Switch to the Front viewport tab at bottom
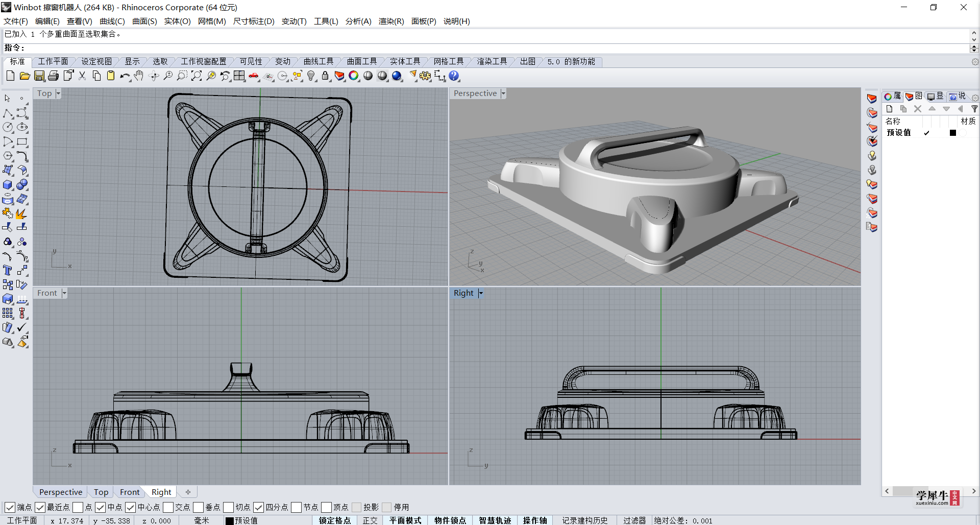 pyautogui.click(x=130, y=492)
